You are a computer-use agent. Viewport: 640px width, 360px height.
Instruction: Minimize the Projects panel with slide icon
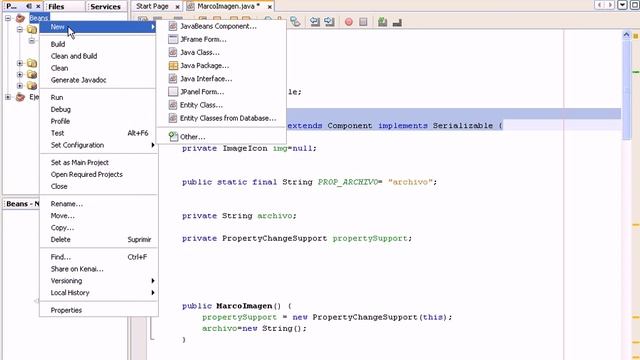29,6
